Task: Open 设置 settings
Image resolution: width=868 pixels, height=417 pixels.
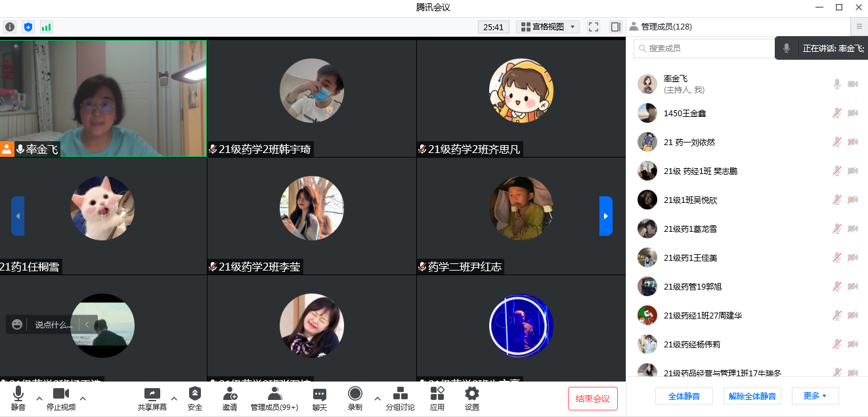Action: [472, 399]
